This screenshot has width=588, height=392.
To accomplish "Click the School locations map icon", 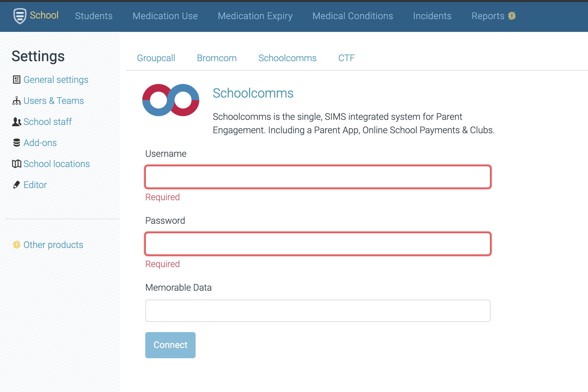I will 16,164.
